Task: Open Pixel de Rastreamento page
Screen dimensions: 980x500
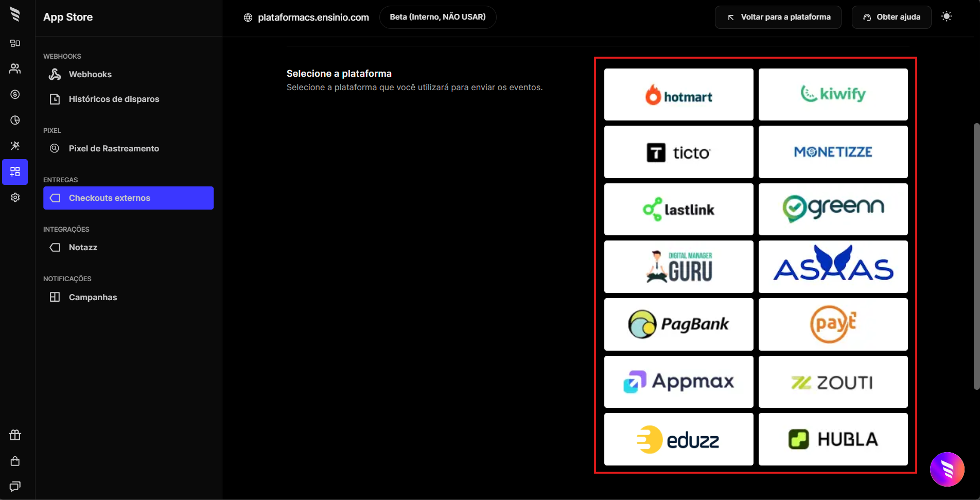Action: tap(114, 148)
